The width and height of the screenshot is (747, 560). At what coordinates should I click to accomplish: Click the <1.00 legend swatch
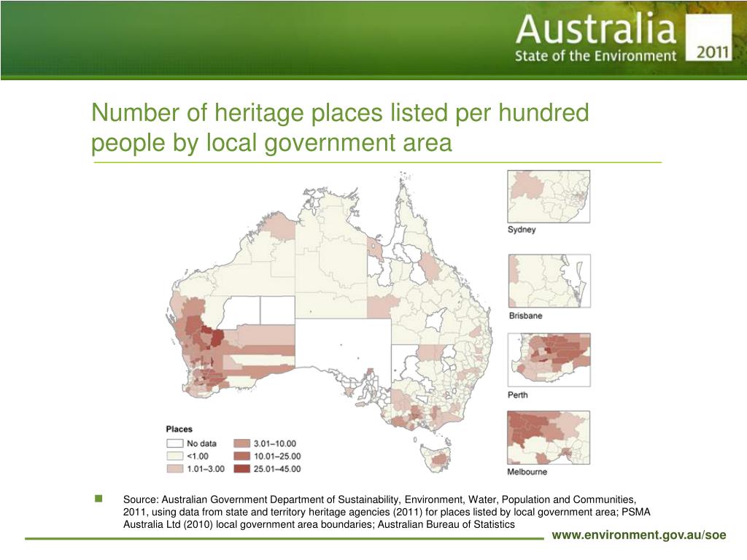(175, 456)
